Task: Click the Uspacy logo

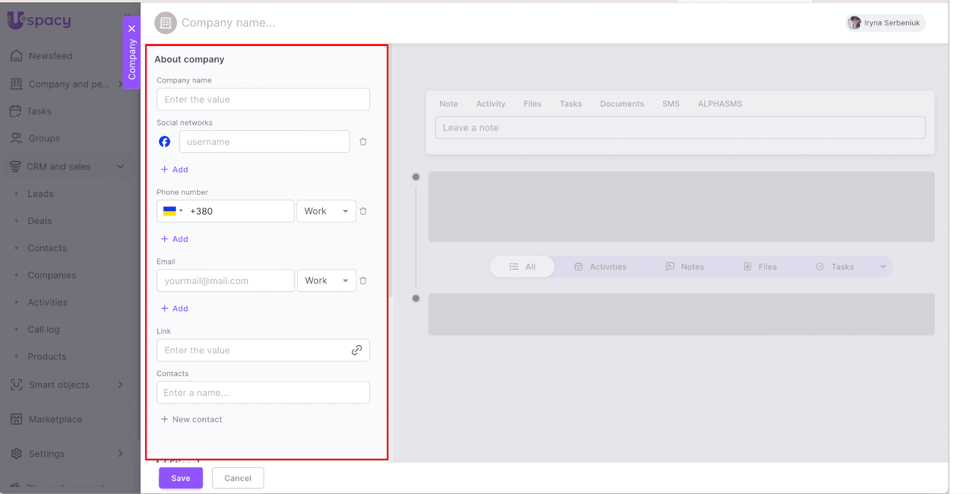Action: (39, 20)
